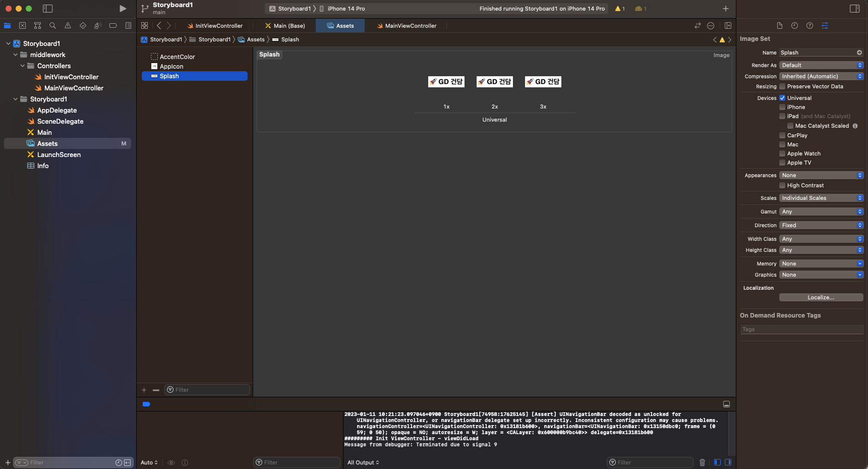The image size is (868, 469).
Task: Open the Scales dropdown
Action: pos(821,198)
